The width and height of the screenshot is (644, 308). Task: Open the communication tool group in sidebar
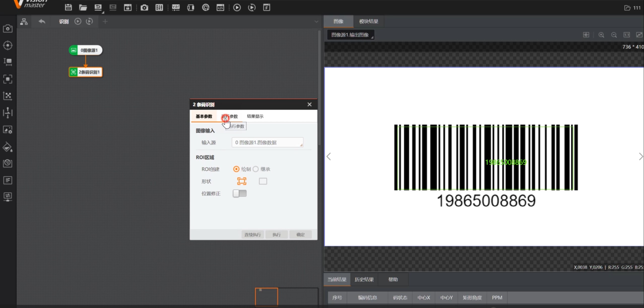(x=8, y=197)
